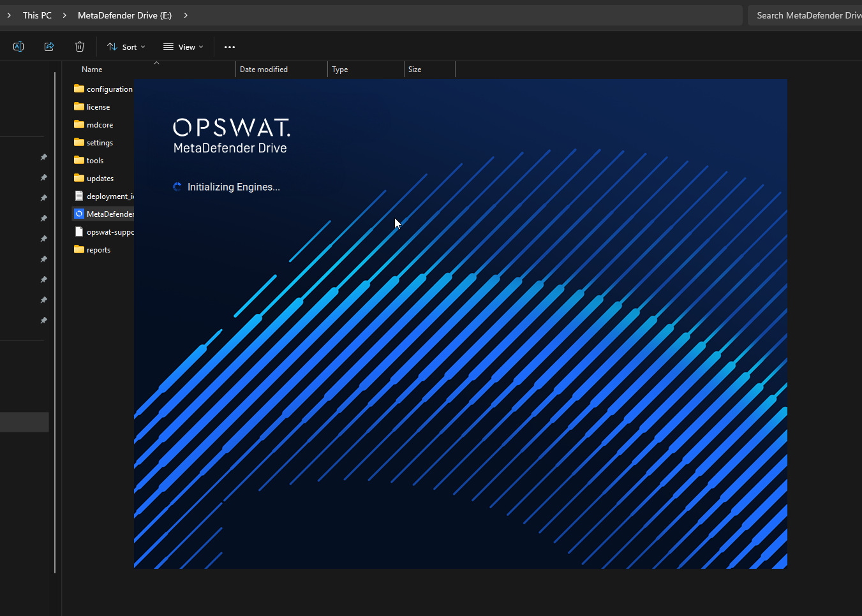The height and width of the screenshot is (616, 862).
Task: Expand chevron after This PC breadcrumb
Action: tap(64, 15)
